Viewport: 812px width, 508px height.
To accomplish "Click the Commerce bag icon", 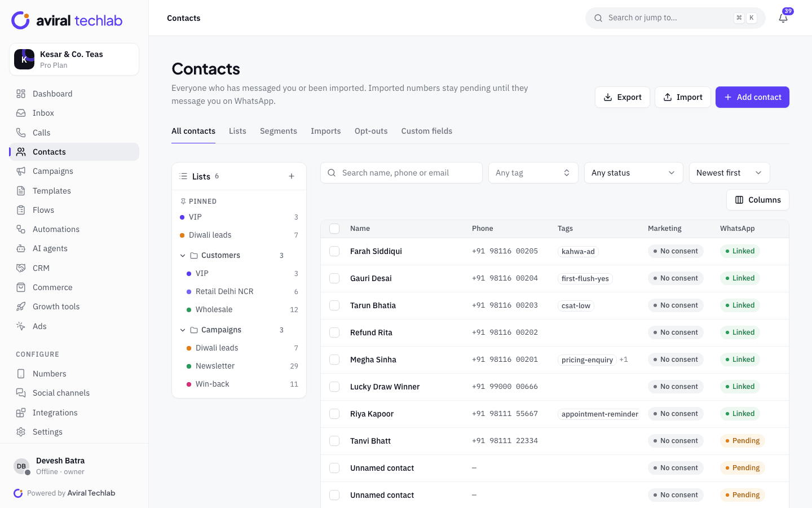I will click(21, 287).
